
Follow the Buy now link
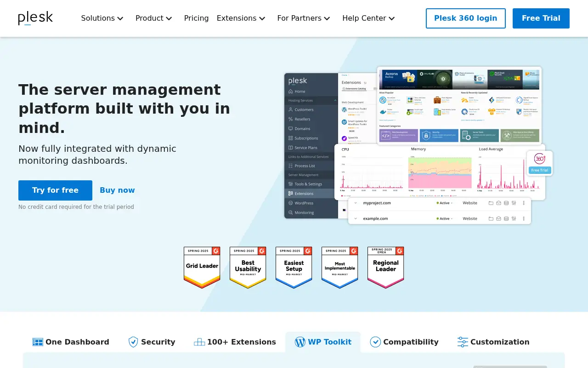pyautogui.click(x=117, y=190)
